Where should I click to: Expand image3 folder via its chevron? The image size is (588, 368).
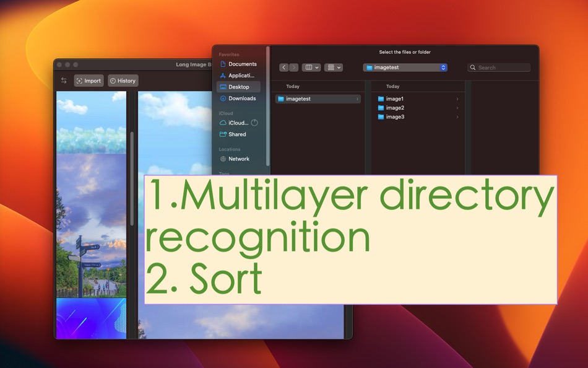(457, 117)
